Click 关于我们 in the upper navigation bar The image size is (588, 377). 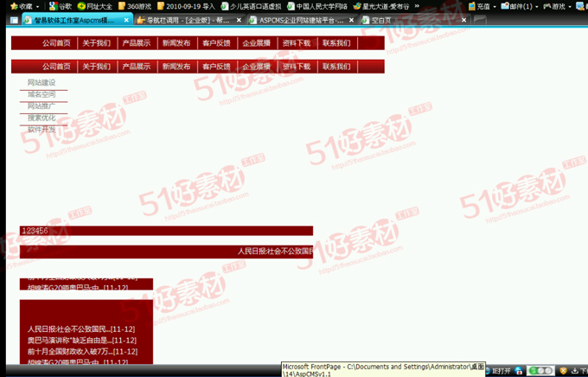(96, 43)
